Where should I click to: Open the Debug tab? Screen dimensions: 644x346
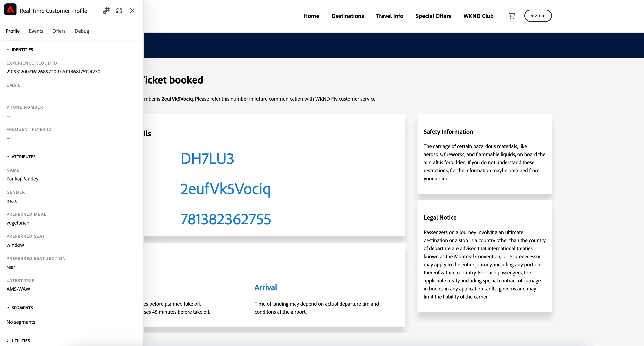tap(82, 31)
